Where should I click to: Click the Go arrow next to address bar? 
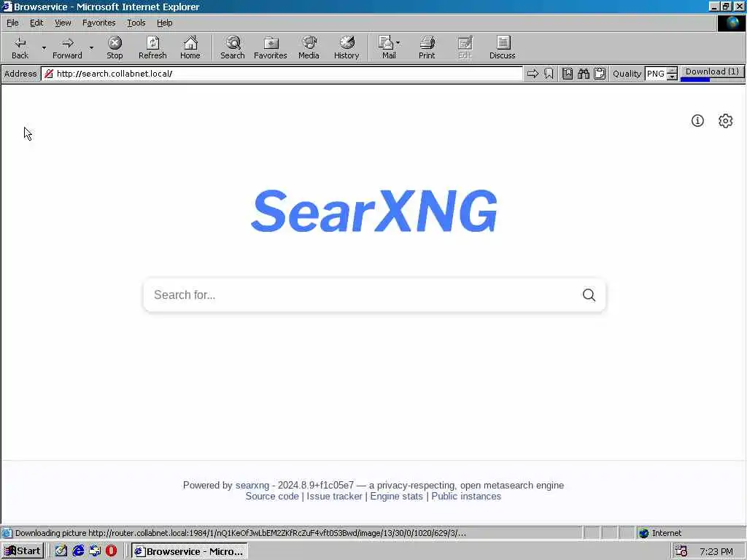point(533,74)
